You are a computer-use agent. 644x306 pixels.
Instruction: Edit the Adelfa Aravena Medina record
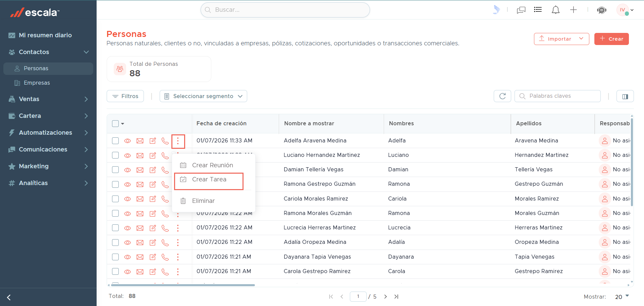point(153,141)
